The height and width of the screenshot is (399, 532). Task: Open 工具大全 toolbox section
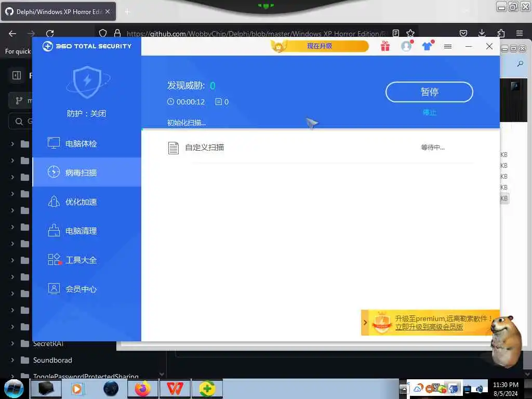coord(87,260)
